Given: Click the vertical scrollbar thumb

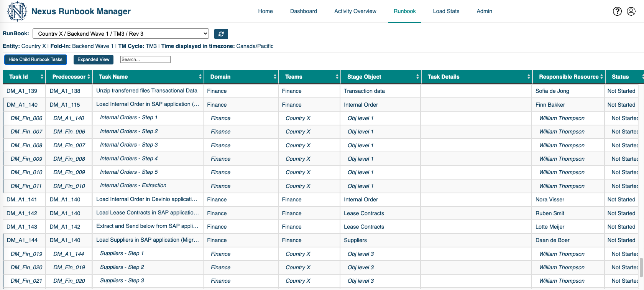Looking at the screenshot, I should [x=641, y=267].
